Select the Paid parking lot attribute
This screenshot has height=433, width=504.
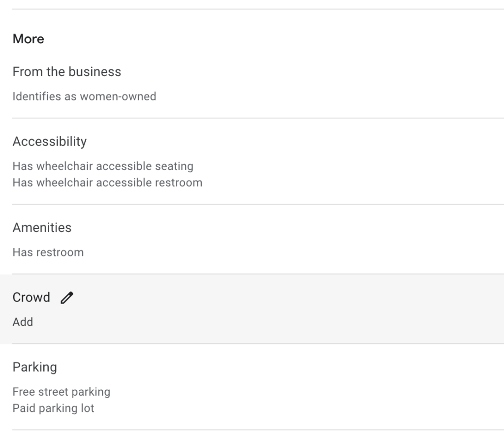[x=53, y=408]
